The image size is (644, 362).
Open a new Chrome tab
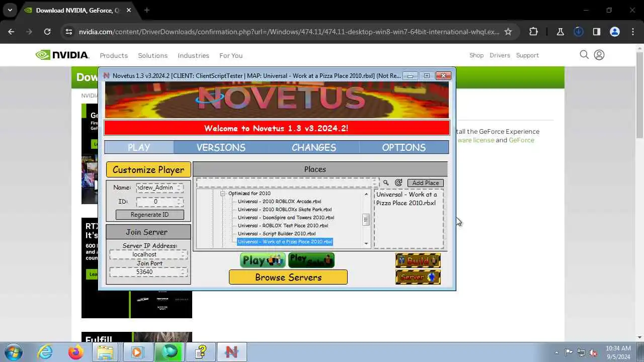pos(147,10)
